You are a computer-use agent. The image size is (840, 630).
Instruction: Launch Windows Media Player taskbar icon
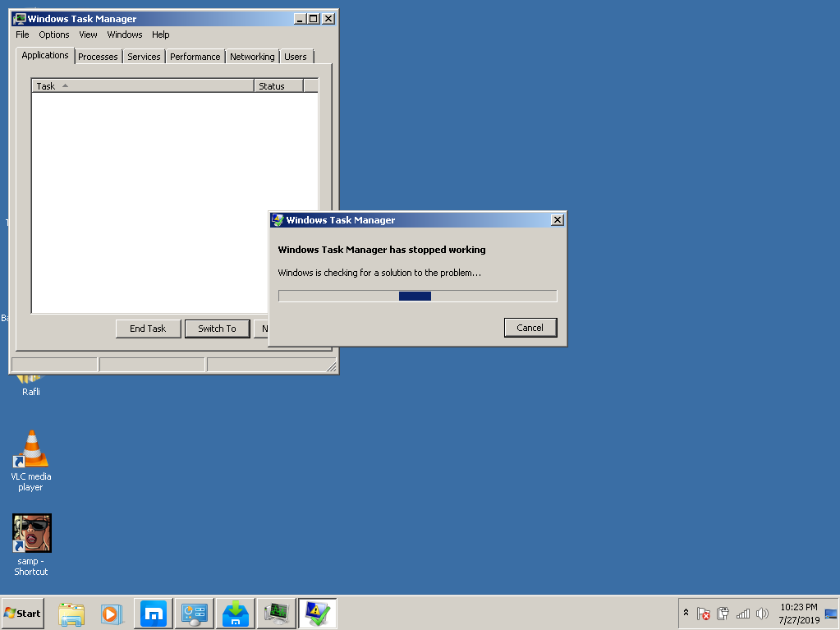click(x=112, y=614)
